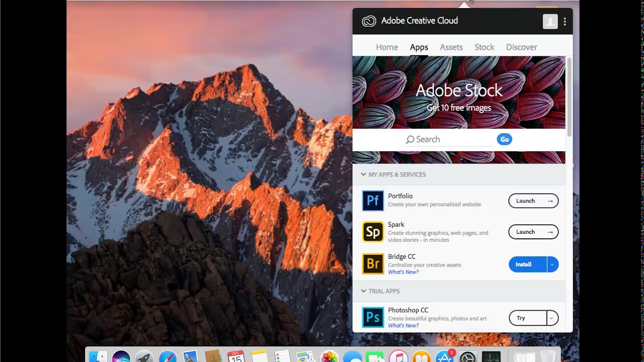Open Trash from the Dock

(548, 356)
